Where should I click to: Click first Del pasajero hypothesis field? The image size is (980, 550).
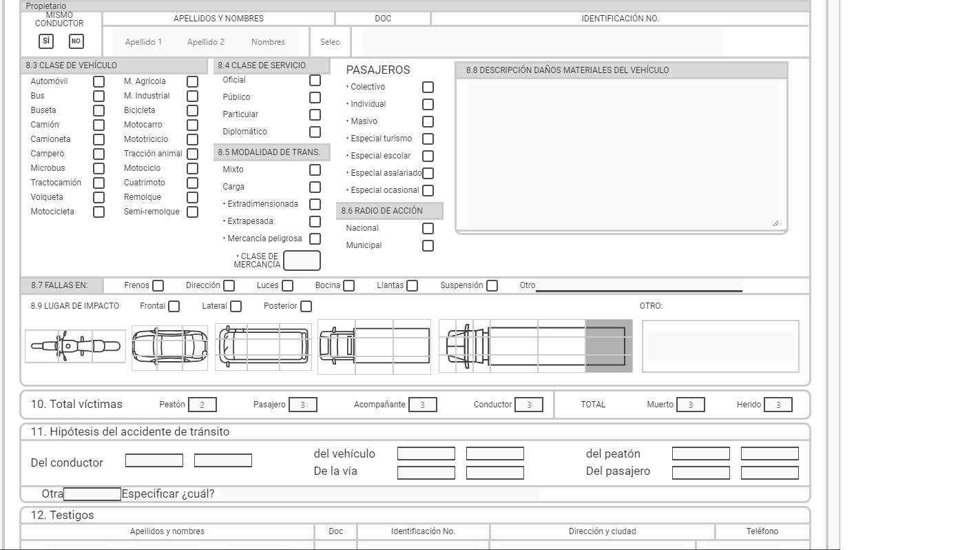pyautogui.click(x=701, y=473)
